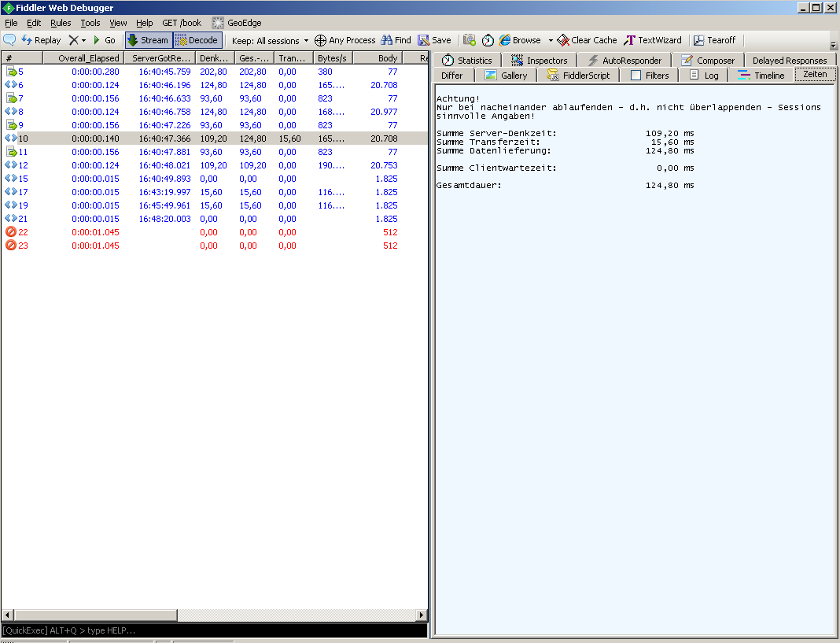Open the Delayed Responses tab
The image size is (840, 643).
[790, 60]
